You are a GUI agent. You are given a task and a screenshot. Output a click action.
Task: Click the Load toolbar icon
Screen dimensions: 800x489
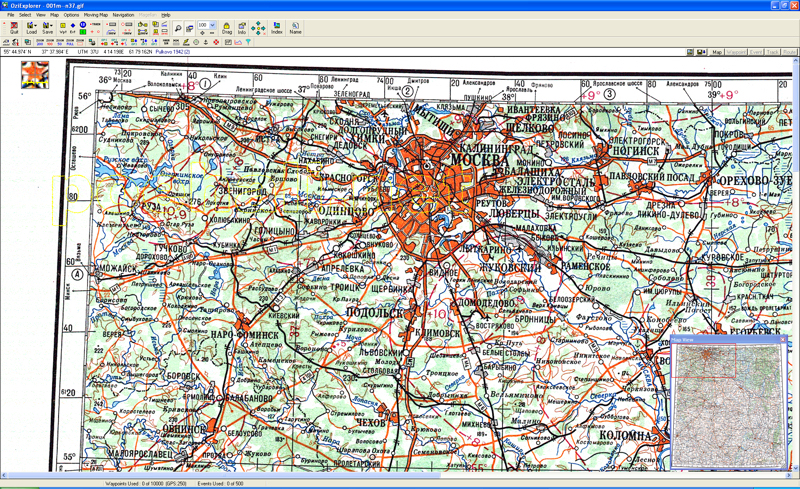pyautogui.click(x=31, y=28)
